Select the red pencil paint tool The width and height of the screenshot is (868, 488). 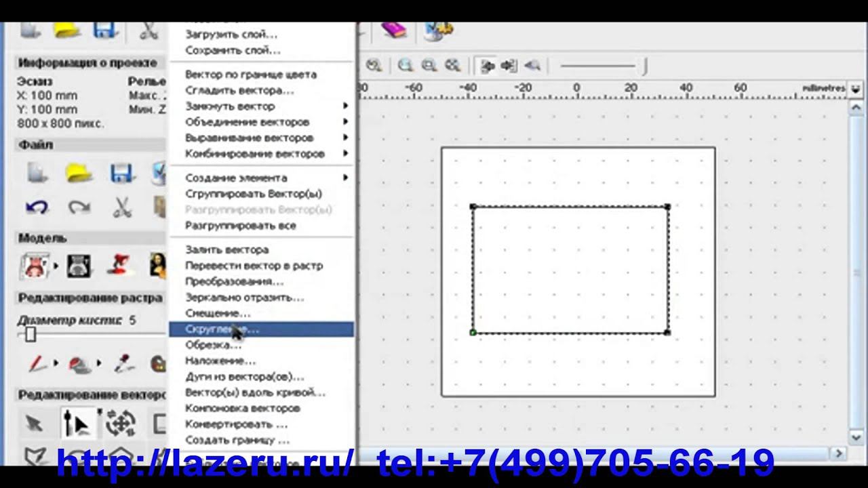click(x=37, y=363)
